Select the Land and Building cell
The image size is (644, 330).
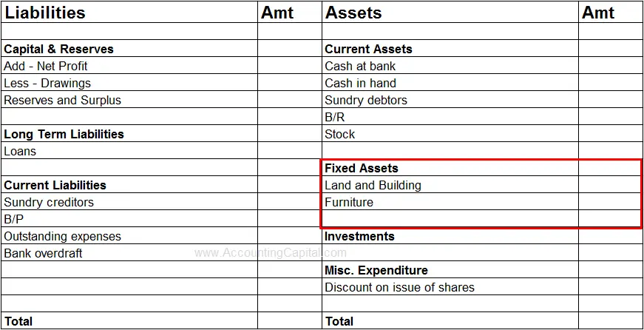[373, 185]
